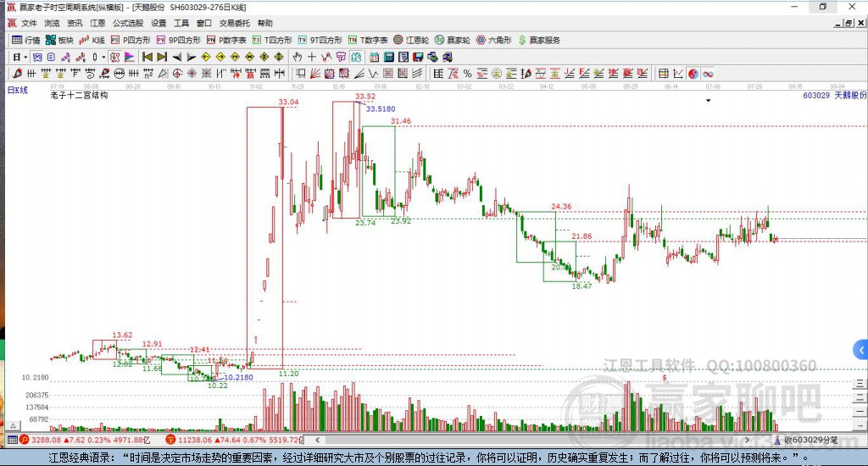Select the hand pan tool
The image size is (868, 466).
point(298,57)
